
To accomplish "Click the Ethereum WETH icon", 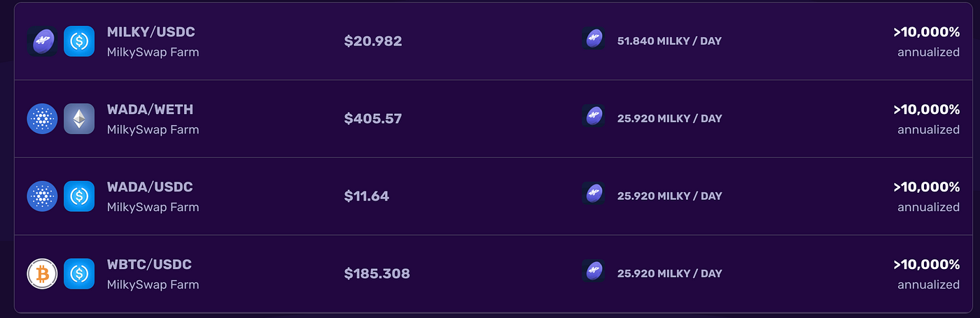I will tap(79, 119).
